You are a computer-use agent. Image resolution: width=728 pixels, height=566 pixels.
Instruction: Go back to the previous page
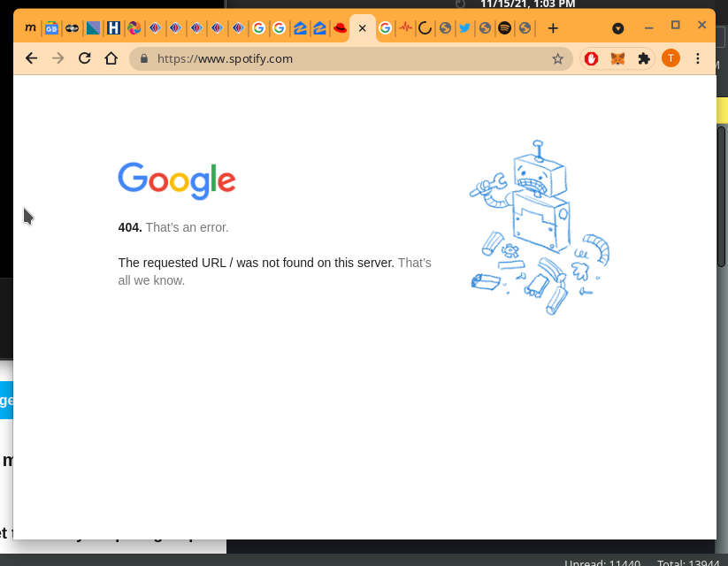(x=32, y=58)
